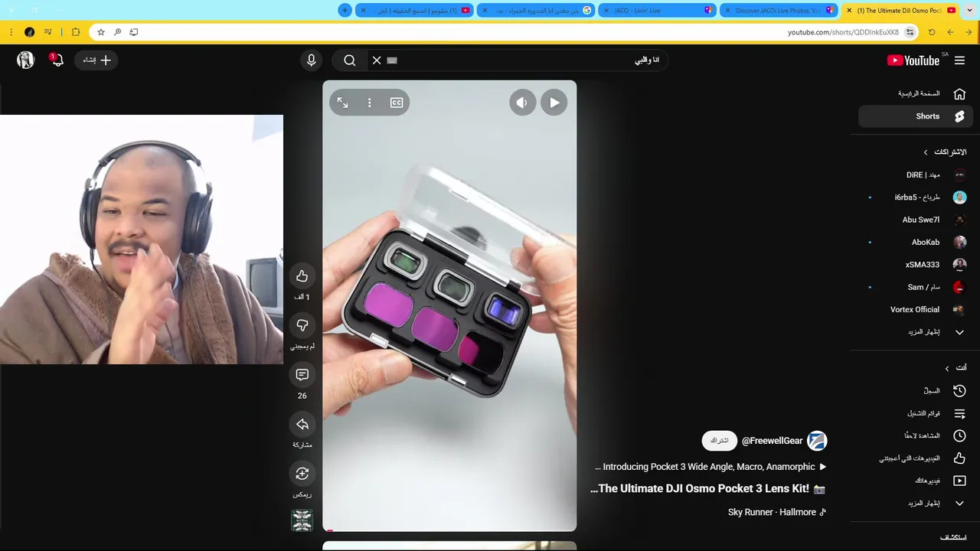Open site information icon beside the URL
This screenshot has height=551, width=980.
(910, 32)
